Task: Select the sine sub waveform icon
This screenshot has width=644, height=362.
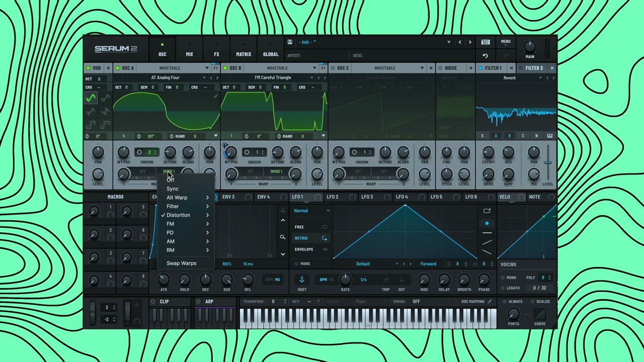Action: [91, 99]
